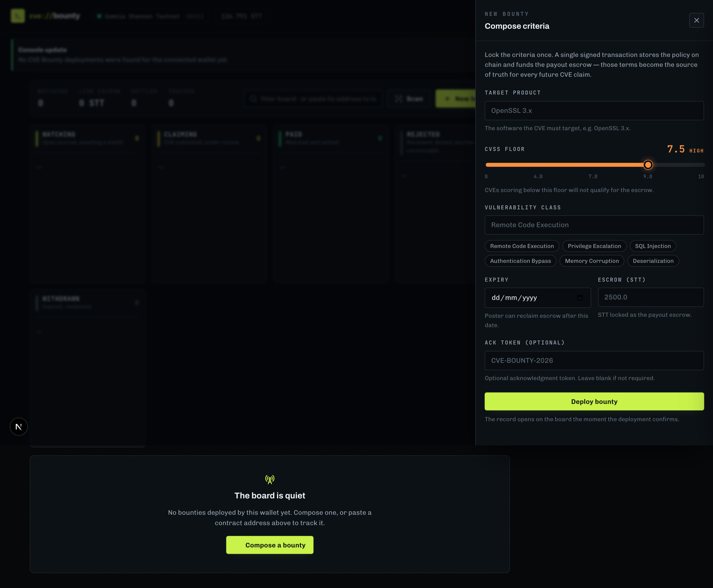The height and width of the screenshot is (588, 713).
Task: Select the Deserialization chip
Action: click(653, 261)
